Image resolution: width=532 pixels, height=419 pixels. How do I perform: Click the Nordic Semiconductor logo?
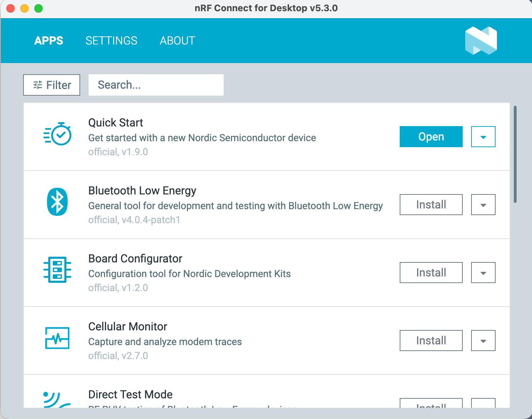[x=481, y=41]
